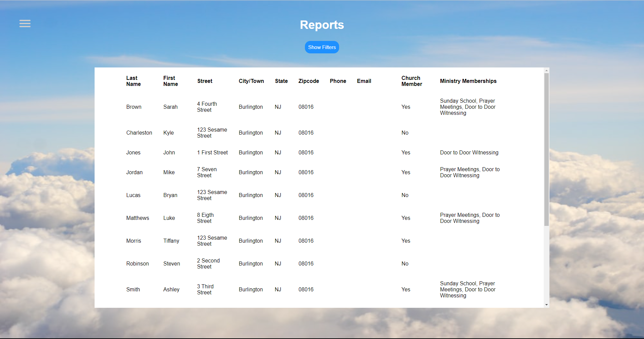This screenshot has width=644, height=339.
Task: Click the Ministry Memberships column header
Action: tap(468, 81)
